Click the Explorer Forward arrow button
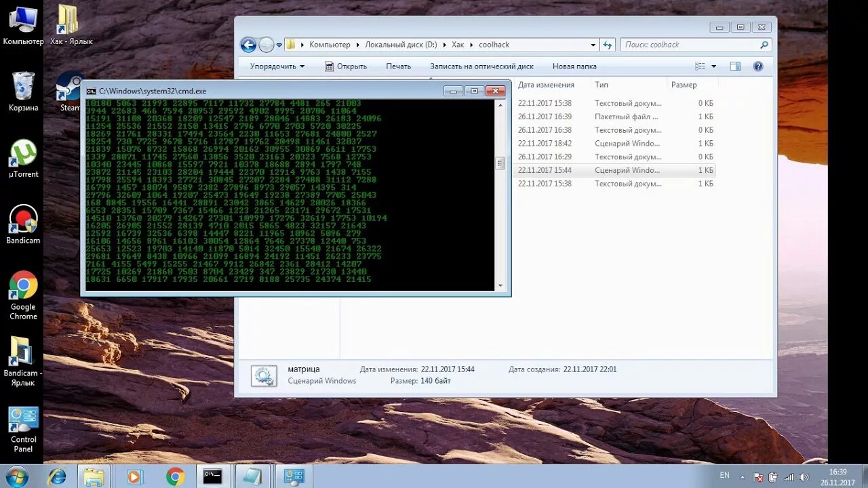 tap(267, 45)
